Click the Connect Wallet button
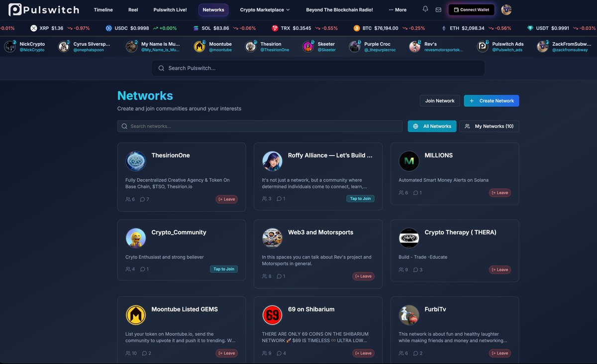The width and height of the screenshot is (597, 364). pyautogui.click(x=471, y=9)
